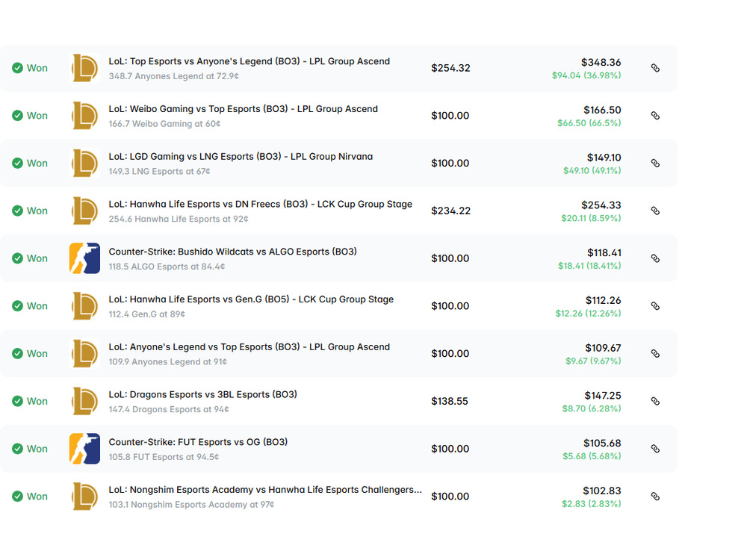Click bet amount $234.22
This screenshot has height=560, width=747.
450,211
